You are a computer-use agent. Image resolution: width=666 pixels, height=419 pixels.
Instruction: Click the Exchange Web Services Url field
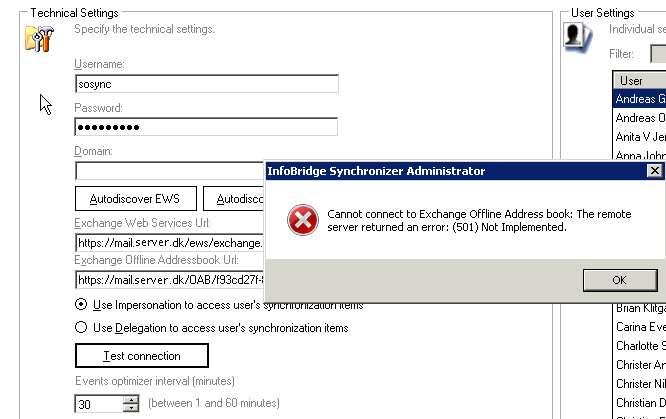point(169,243)
